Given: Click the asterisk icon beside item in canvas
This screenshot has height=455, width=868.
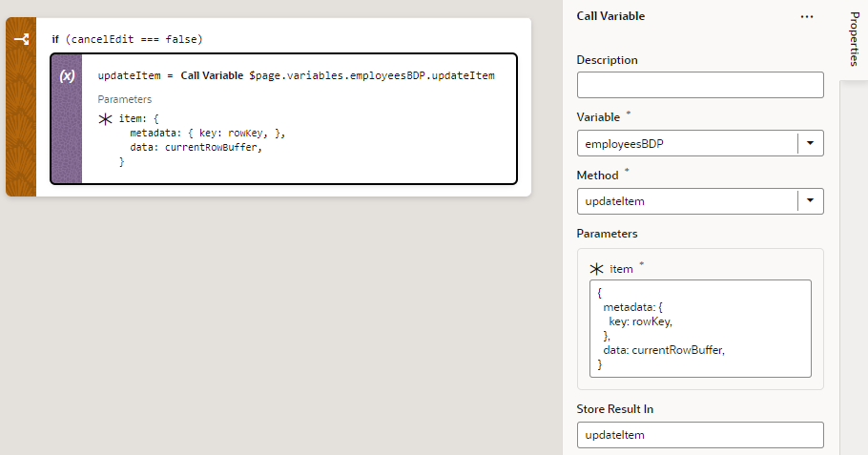Looking at the screenshot, I should [x=105, y=119].
